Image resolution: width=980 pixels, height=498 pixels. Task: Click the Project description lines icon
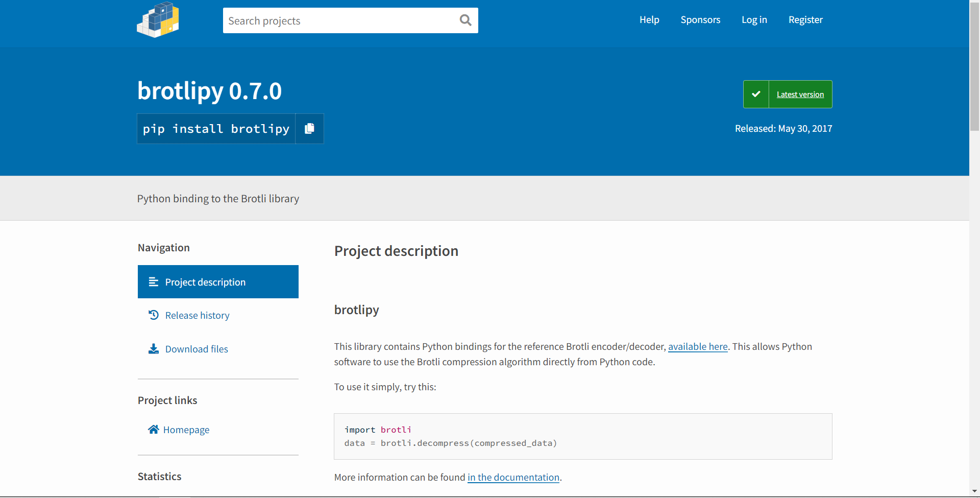[153, 282]
